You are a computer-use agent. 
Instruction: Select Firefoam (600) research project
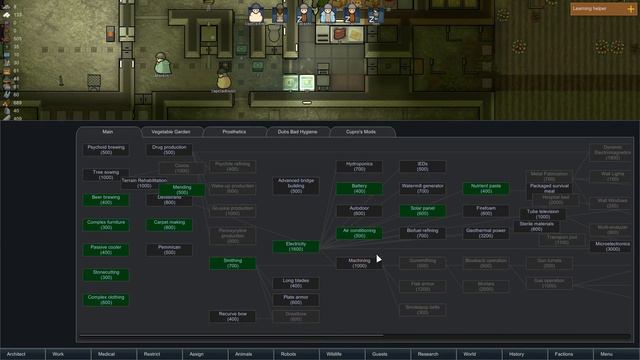click(x=486, y=211)
